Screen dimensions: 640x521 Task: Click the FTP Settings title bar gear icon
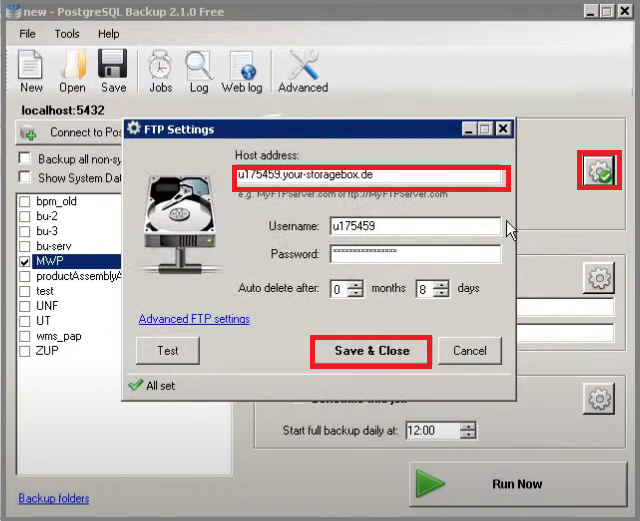(134, 128)
